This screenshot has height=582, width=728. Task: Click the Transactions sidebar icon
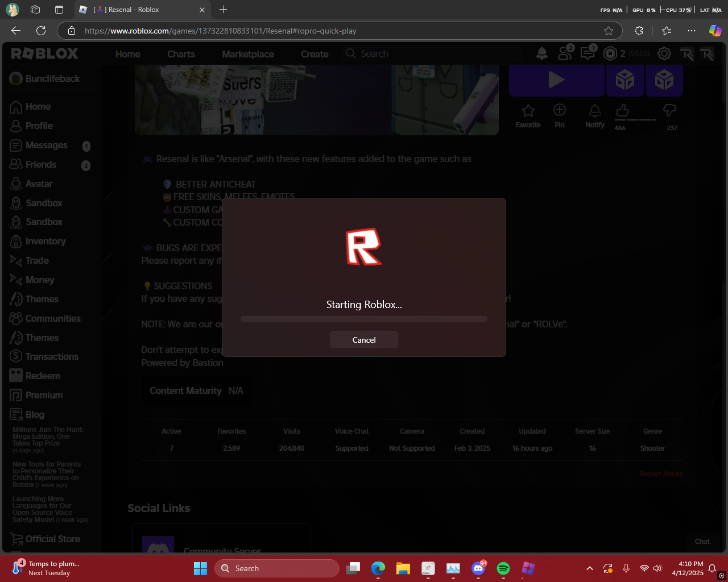tap(16, 357)
